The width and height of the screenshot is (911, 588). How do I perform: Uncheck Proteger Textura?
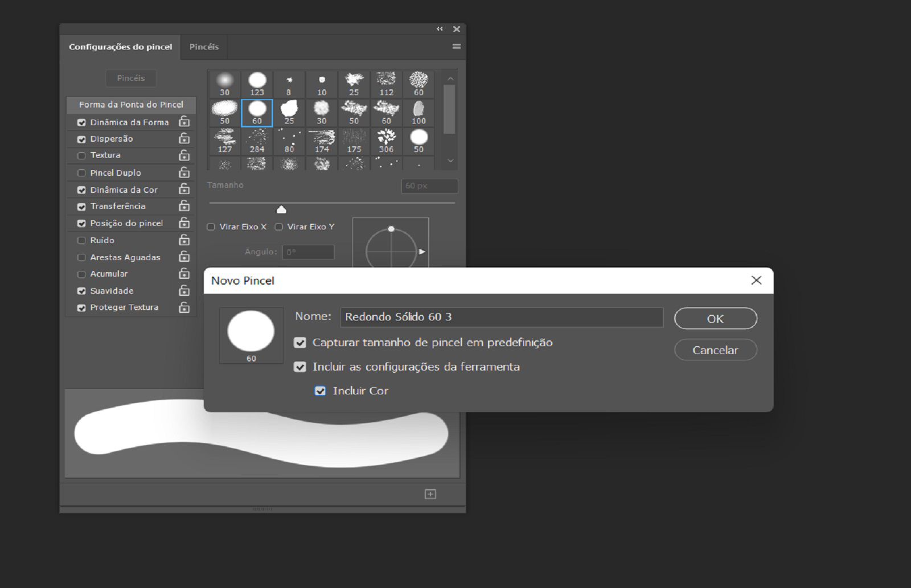[81, 307]
